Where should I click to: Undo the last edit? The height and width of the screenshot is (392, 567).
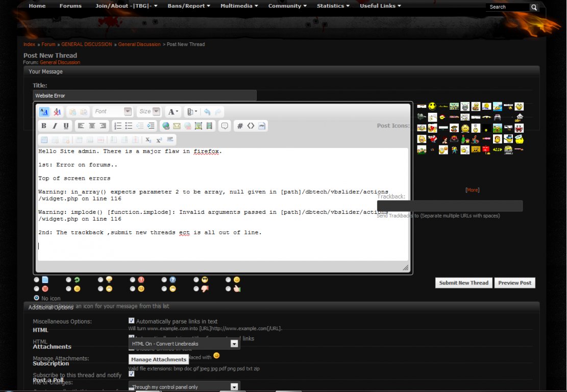point(207,112)
